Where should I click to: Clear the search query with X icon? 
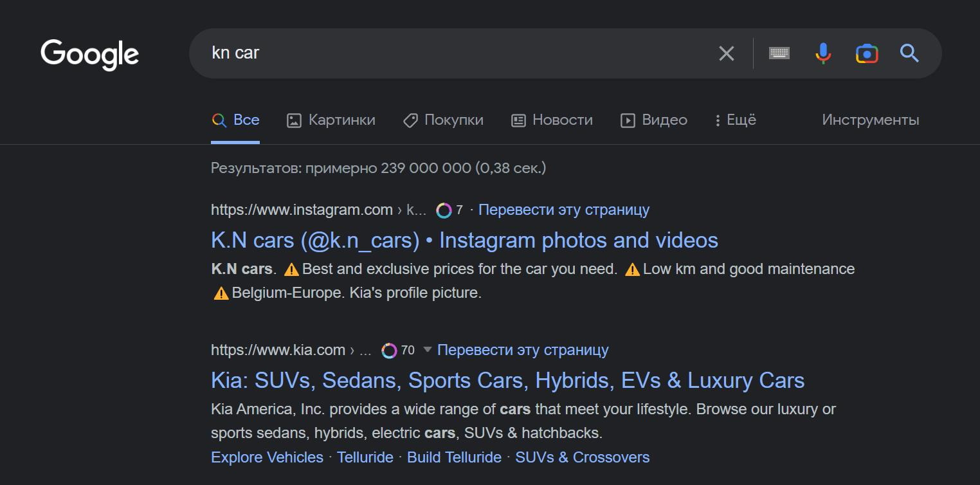tap(726, 53)
